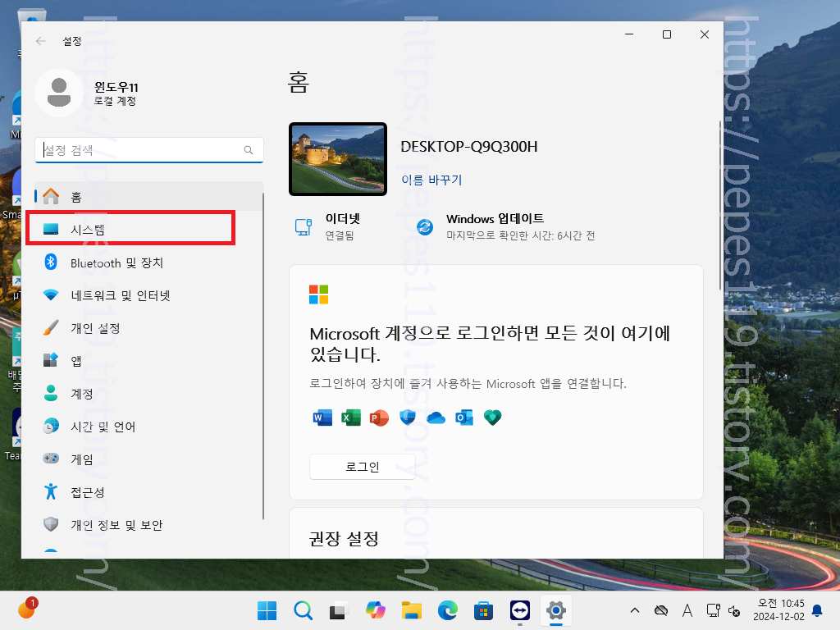Click the Outlook icon in Microsoft card
This screenshot has width=840, height=630.
click(x=464, y=418)
